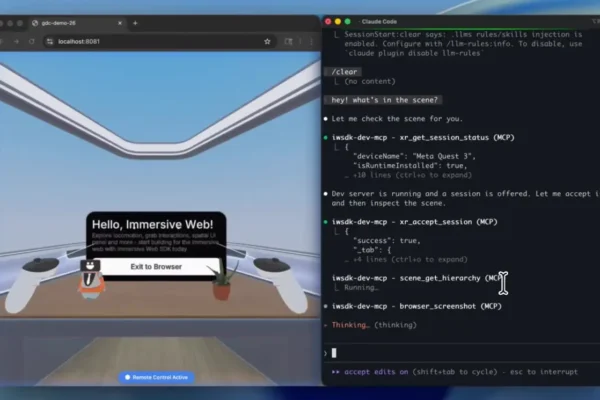Select the gdc-demo-26 browser tab
This screenshot has height=400, width=600.
point(70,23)
